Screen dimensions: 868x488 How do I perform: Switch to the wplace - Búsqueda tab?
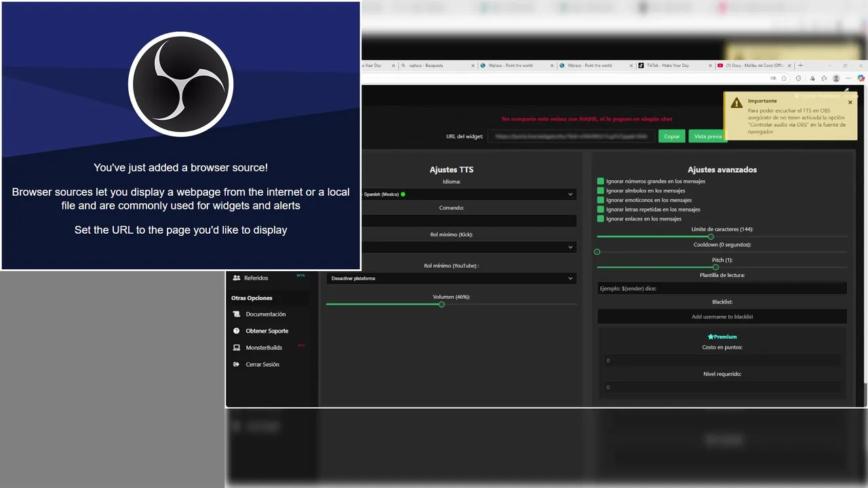pos(437,66)
